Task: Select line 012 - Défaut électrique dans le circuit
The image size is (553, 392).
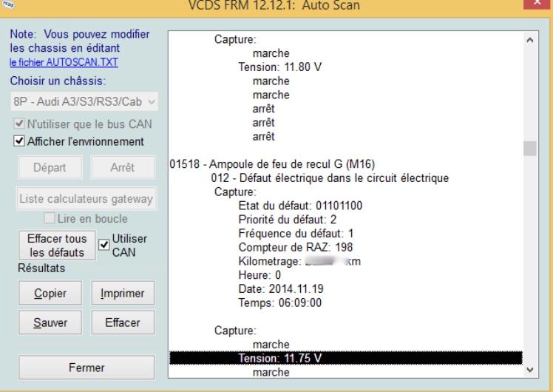Action: coord(330,178)
